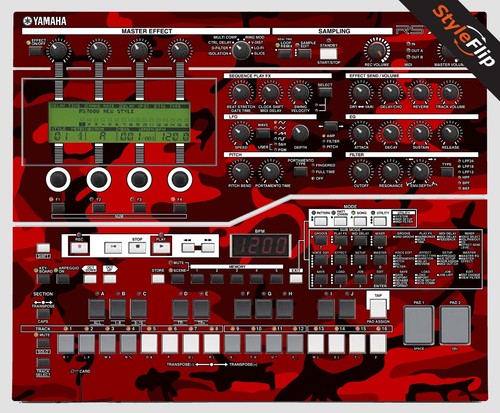
Task: Click the DELAY/CHO send knob
Action: tap(391, 93)
